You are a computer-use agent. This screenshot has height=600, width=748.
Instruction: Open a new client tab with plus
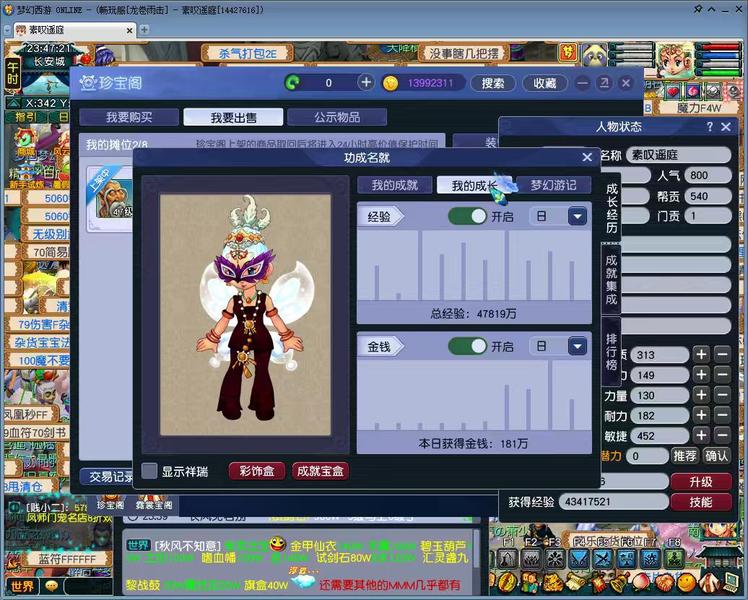tap(144, 30)
